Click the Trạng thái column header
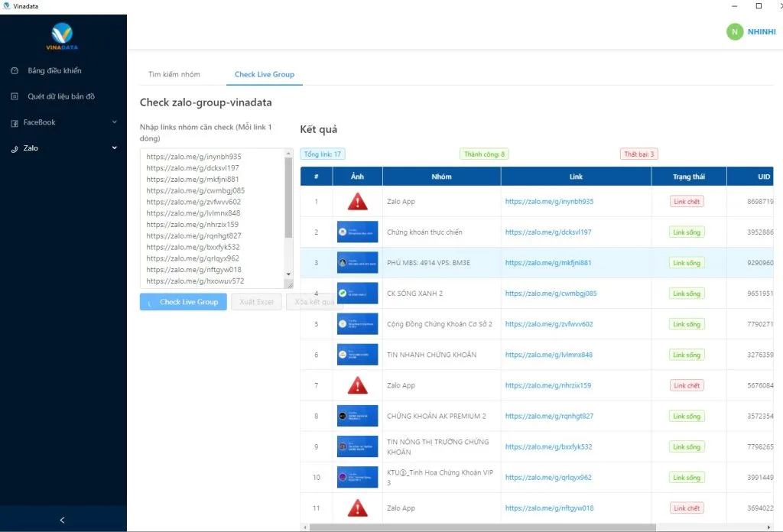The image size is (783, 532). point(688,177)
